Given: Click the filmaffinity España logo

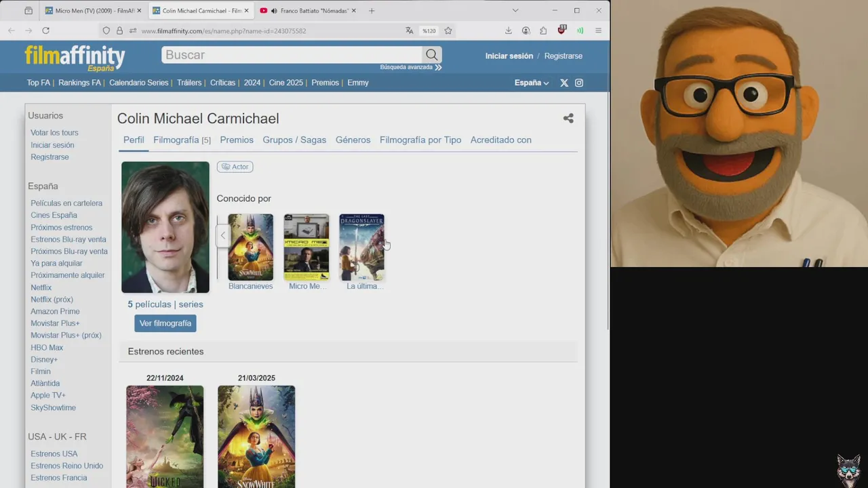Looking at the screenshot, I should (75, 58).
